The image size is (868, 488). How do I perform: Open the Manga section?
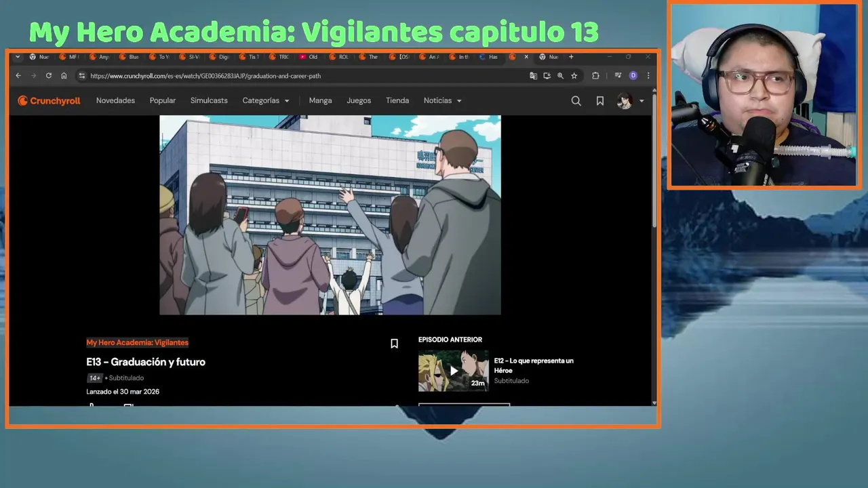tap(320, 100)
